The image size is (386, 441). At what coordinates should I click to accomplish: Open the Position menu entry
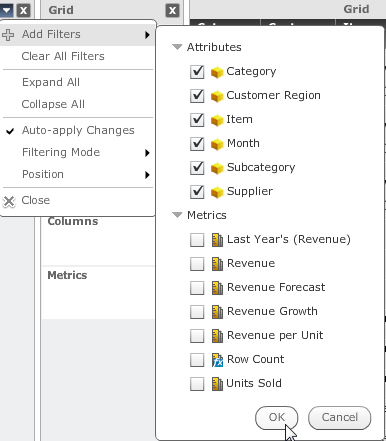[x=78, y=174]
